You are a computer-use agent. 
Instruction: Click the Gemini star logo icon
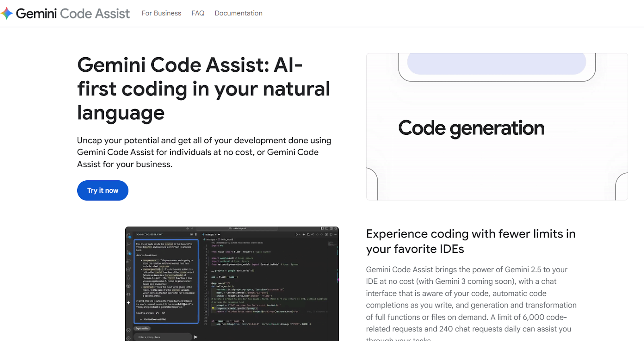pos(7,13)
